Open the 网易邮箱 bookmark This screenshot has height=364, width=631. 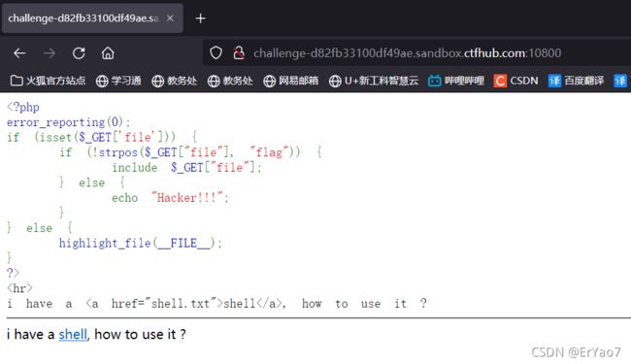(x=291, y=81)
